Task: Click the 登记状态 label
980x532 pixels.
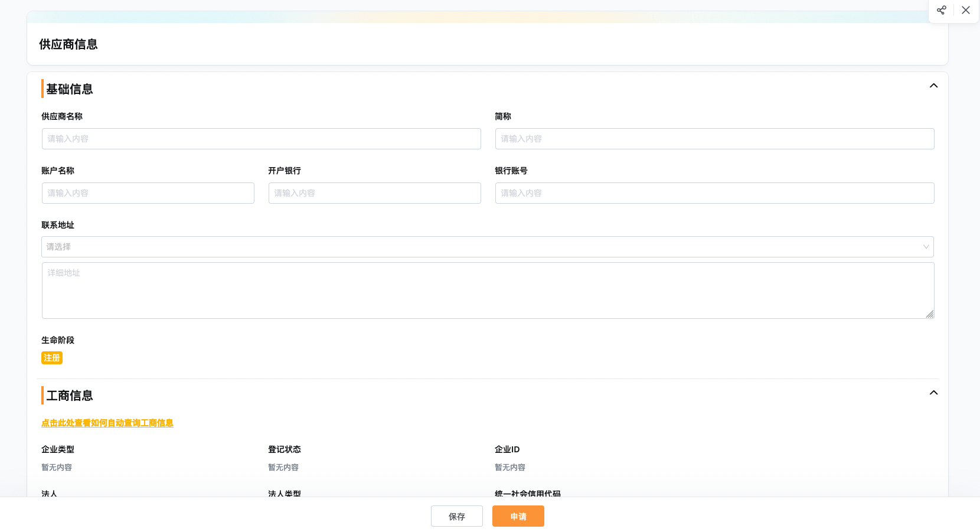Action: (x=285, y=449)
